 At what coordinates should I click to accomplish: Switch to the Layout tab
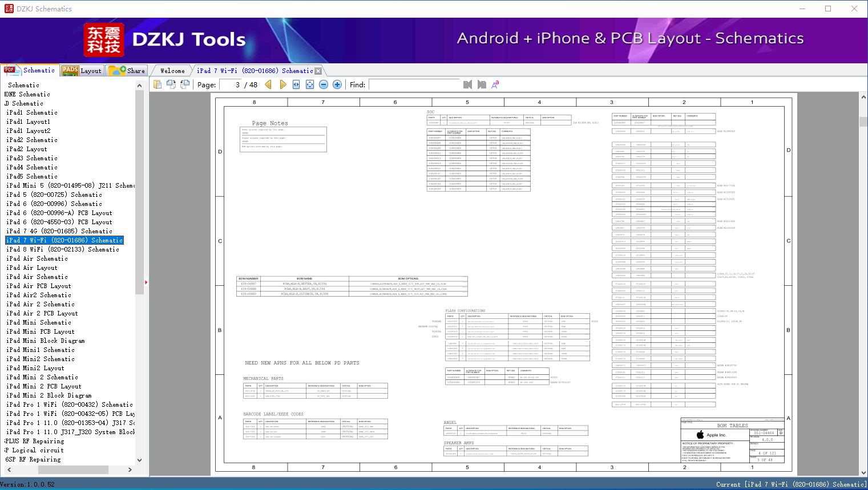(82, 71)
